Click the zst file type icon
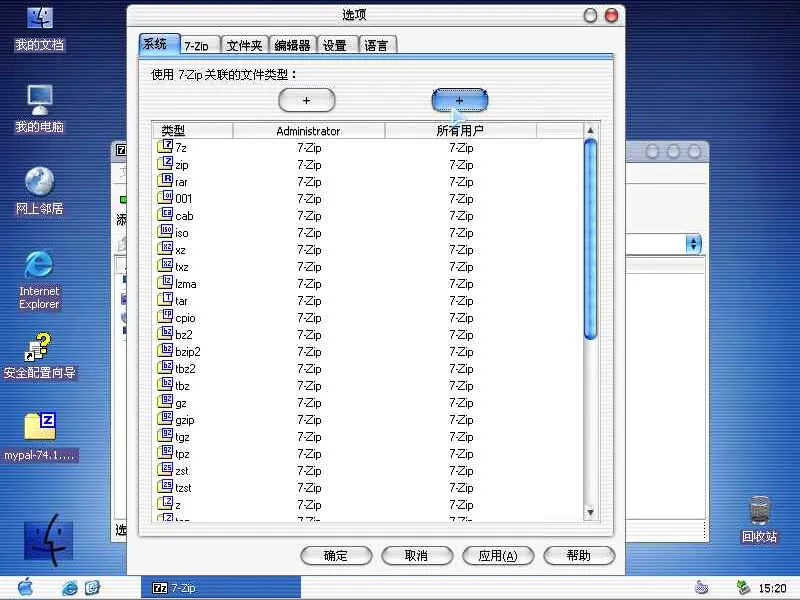The width and height of the screenshot is (800, 600). point(165,469)
